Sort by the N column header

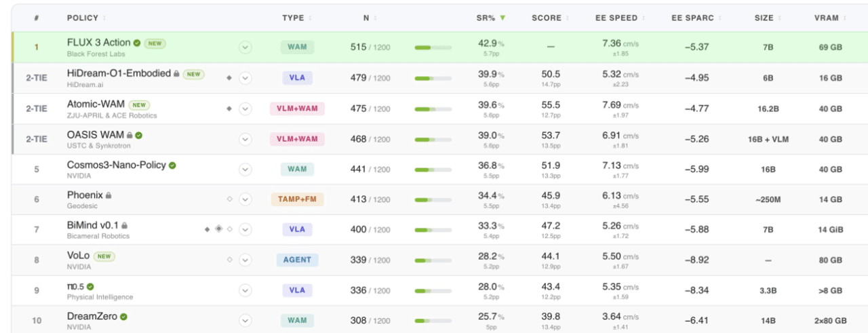click(370, 18)
